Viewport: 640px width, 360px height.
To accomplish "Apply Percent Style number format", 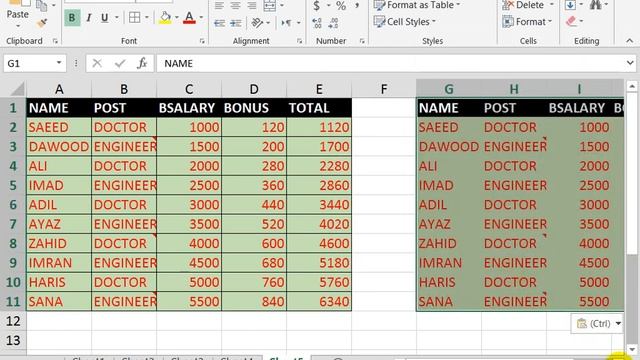I will (x=341, y=6).
